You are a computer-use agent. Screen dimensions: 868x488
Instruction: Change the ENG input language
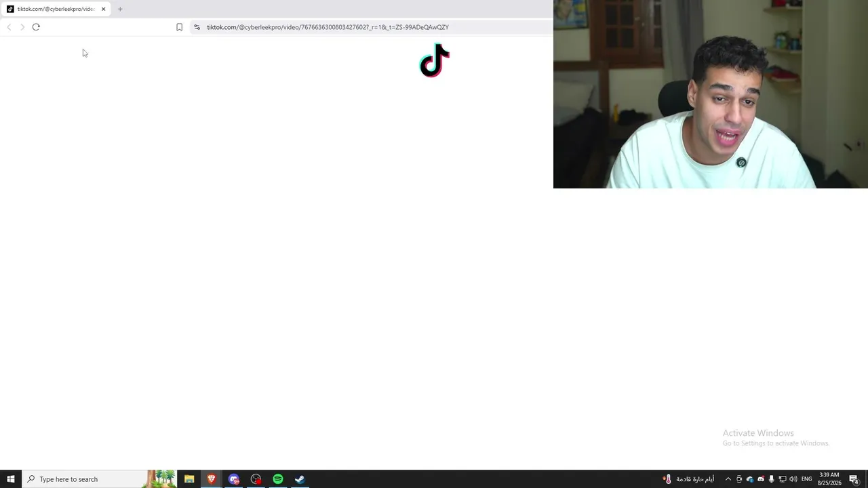click(x=807, y=479)
